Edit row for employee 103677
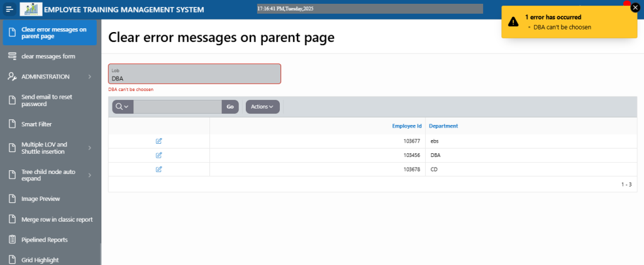Viewport: 644px width, 265px height. coord(158,141)
